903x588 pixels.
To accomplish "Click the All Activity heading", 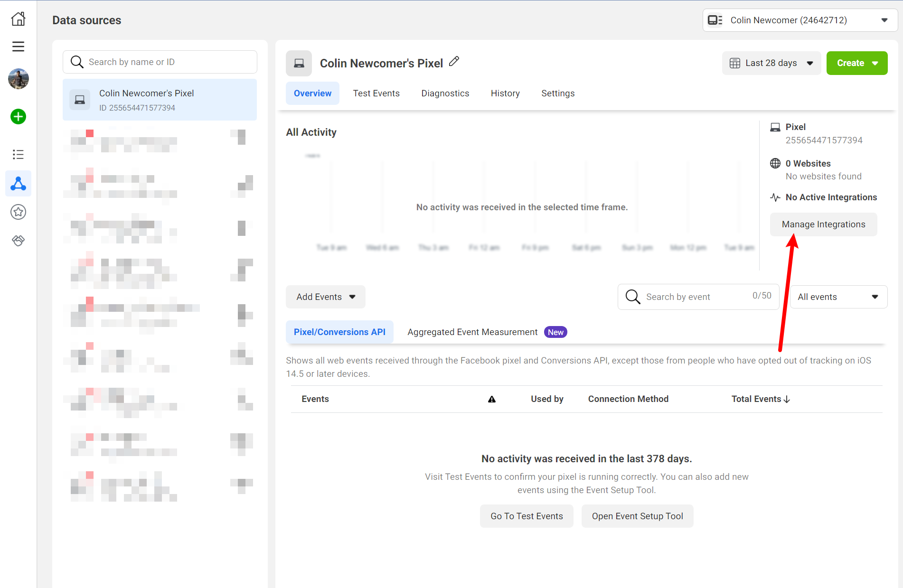I will 311,132.
